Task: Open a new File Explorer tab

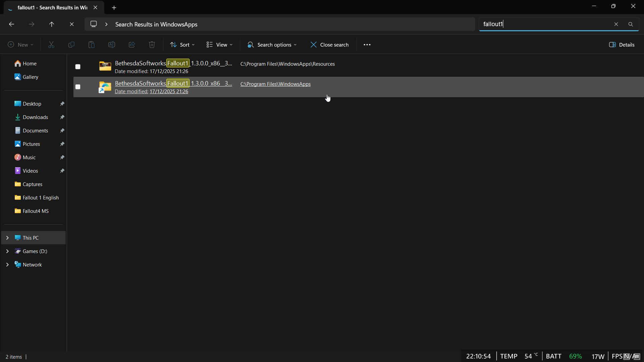Action: pyautogui.click(x=114, y=7)
